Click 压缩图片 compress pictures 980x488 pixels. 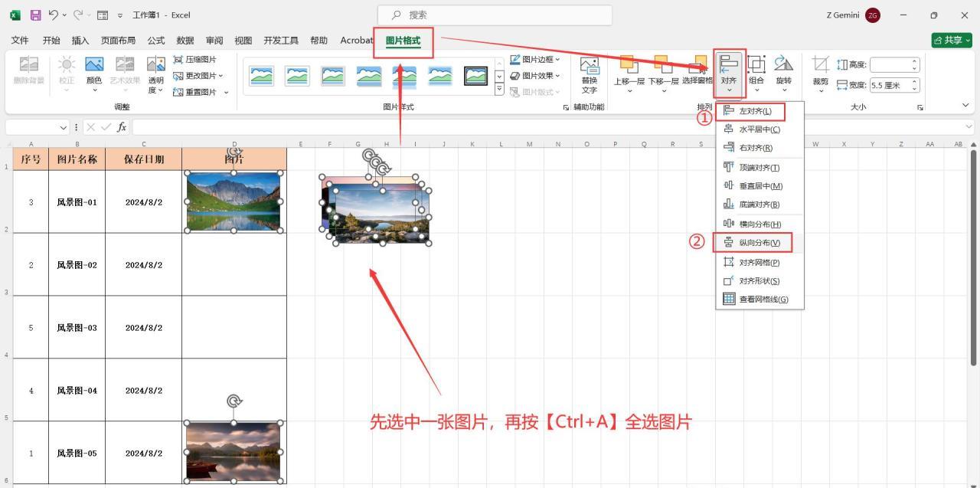pos(195,60)
